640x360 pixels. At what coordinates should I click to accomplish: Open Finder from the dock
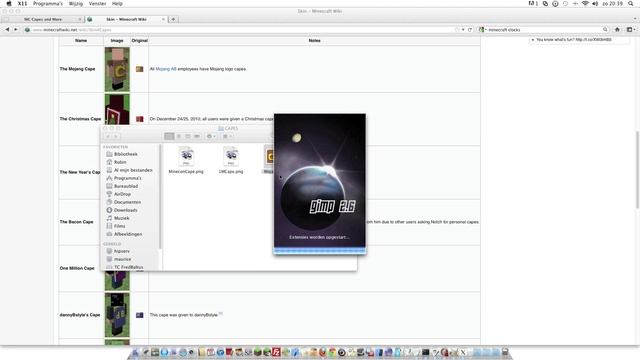135,352
